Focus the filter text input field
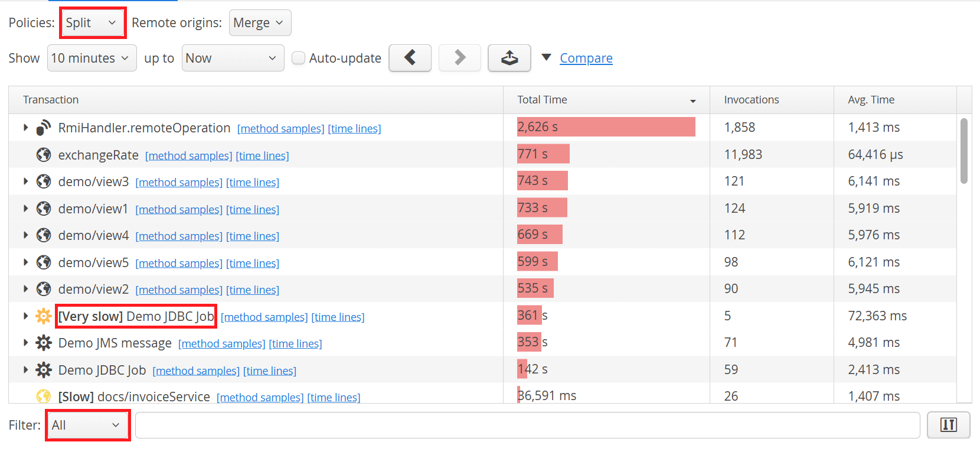The image size is (980, 458). coord(528,425)
